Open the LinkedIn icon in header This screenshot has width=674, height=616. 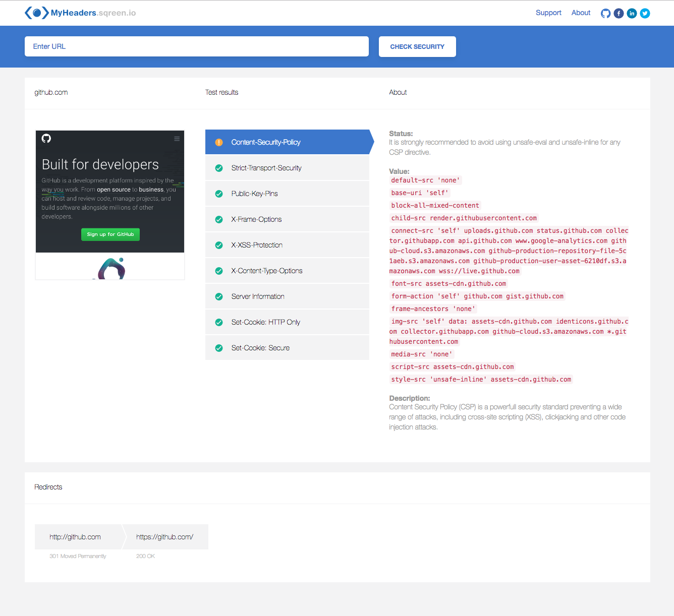click(x=632, y=14)
